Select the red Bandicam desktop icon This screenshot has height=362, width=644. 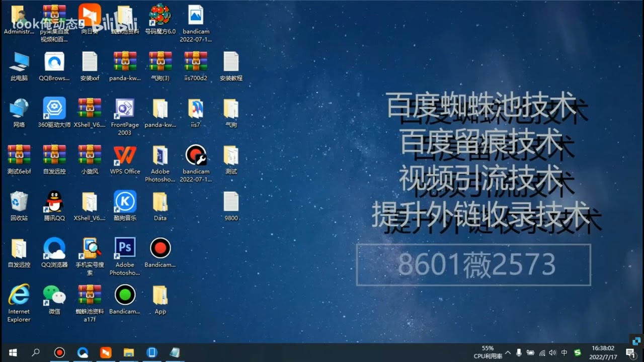click(160, 248)
